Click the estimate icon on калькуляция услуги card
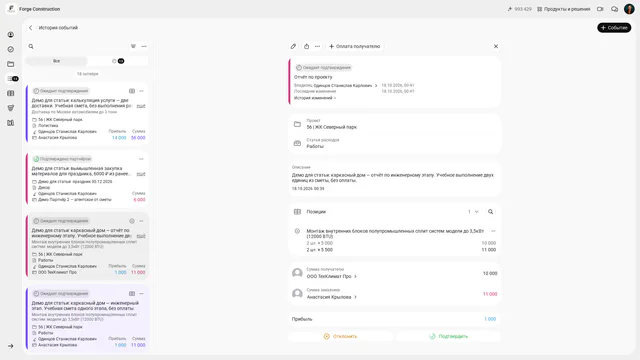This screenshot has width=640, height=360. [x=132, y=91]
